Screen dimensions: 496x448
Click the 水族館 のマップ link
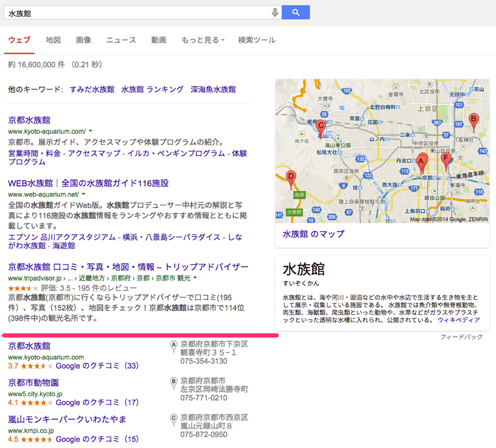(313, 234)
